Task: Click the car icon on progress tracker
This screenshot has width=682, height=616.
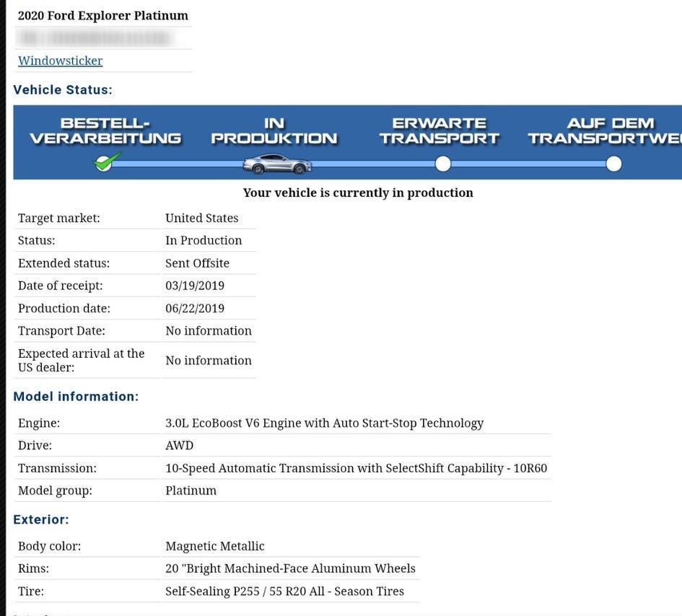Action: pyautogui.click(x=277, y=164)
